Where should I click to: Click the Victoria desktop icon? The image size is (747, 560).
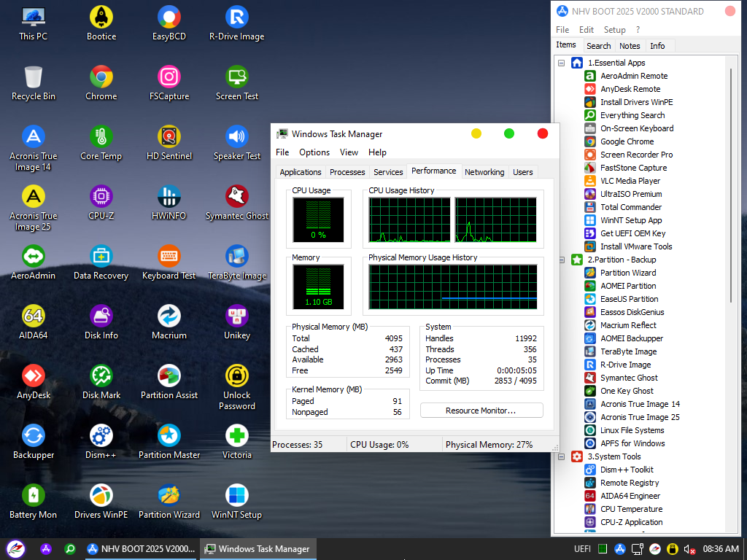(x=236, y=436)
